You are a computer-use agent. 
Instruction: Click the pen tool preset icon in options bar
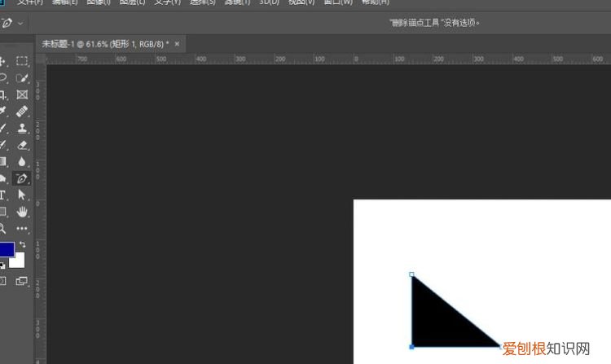(x=7, y=23)
